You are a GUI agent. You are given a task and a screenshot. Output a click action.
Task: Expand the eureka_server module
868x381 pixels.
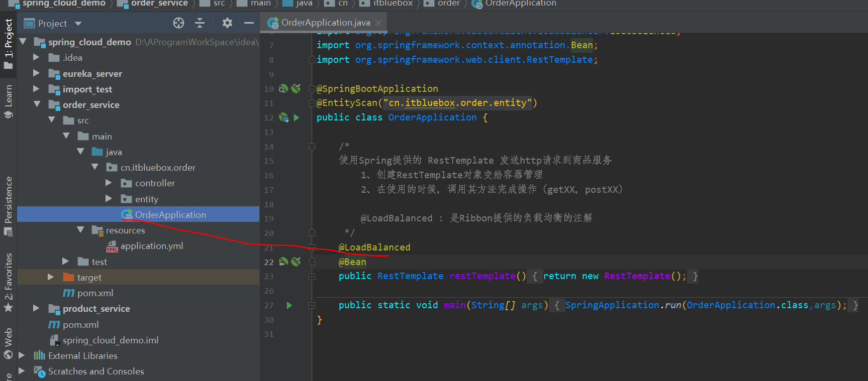click(x=36, y=73)
